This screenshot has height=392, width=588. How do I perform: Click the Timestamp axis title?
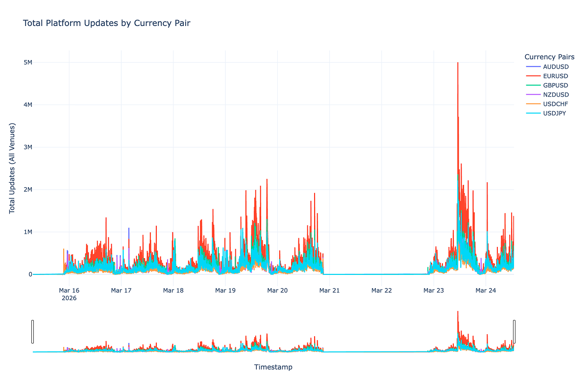(x=273, y=367)
